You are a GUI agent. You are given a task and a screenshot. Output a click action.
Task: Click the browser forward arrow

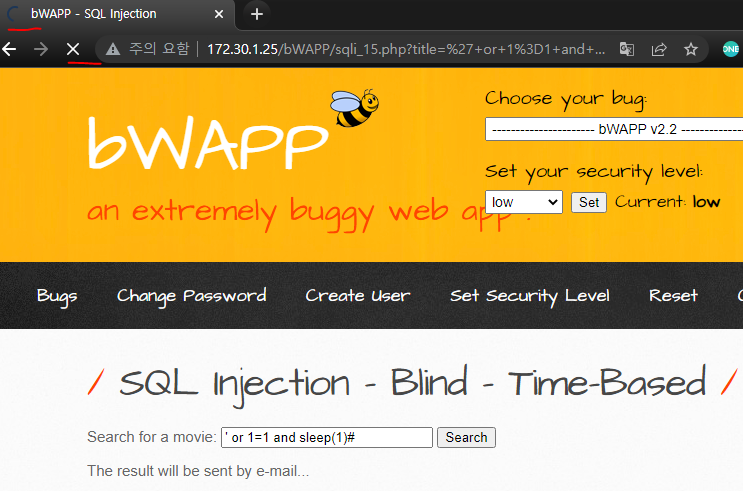pyautogui.click(x=41, y=49)
